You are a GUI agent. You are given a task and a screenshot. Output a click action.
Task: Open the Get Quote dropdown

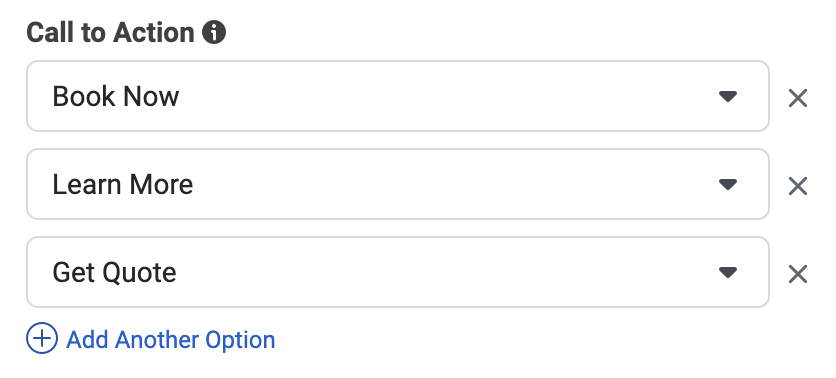(x=398, y=272)
